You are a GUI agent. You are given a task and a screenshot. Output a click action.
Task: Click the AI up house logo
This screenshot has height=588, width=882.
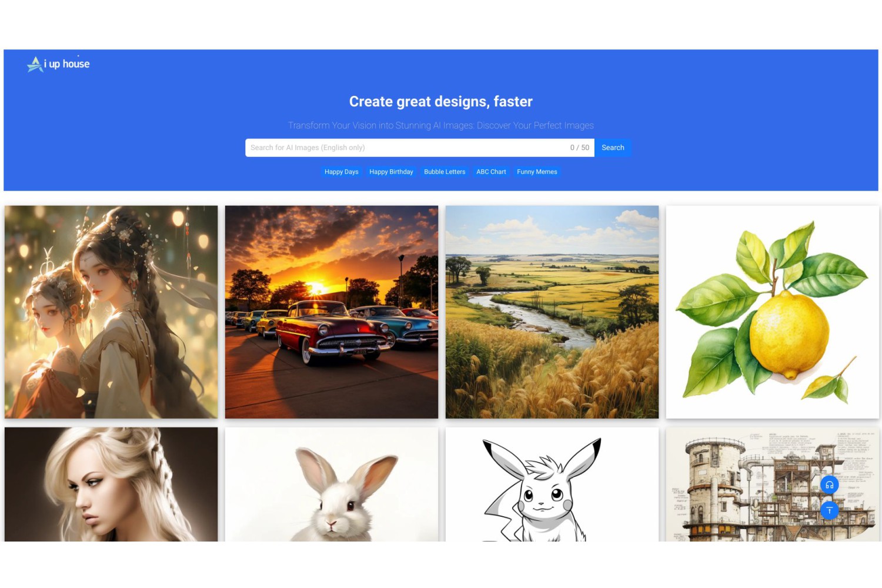click(58, 64)
